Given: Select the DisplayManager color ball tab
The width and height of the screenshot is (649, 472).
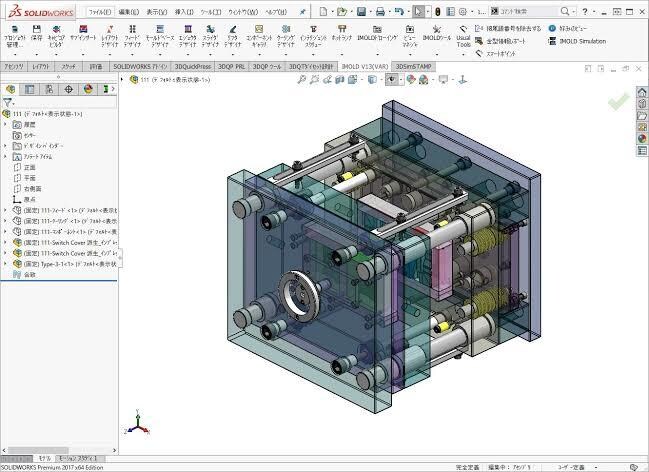Looking at the screenshot, I should tap(88, 89).
